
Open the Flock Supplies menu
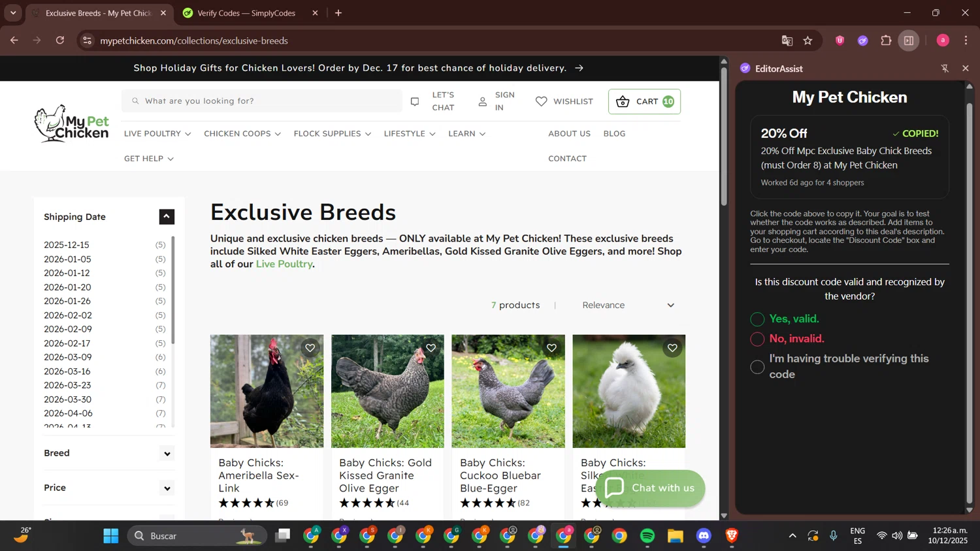[333, 134]
